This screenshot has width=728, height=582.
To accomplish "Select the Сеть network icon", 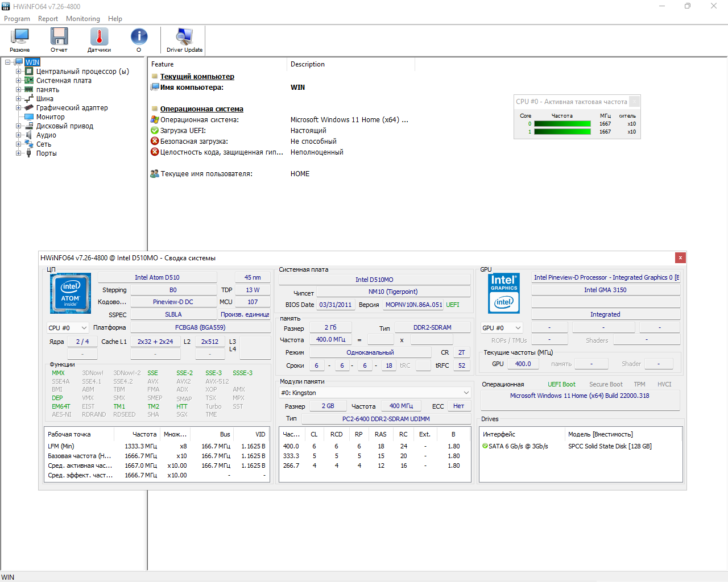I will coord(29,144).
